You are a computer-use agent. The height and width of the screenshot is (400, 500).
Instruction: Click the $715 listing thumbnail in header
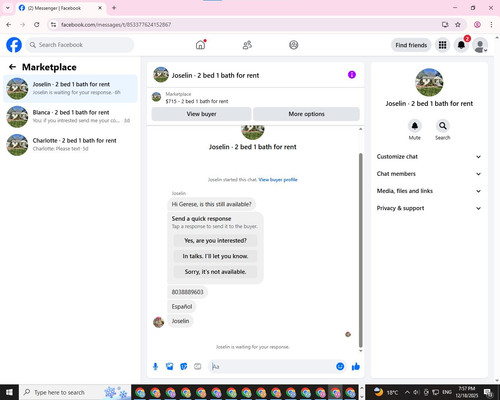(x=156, y=97)
